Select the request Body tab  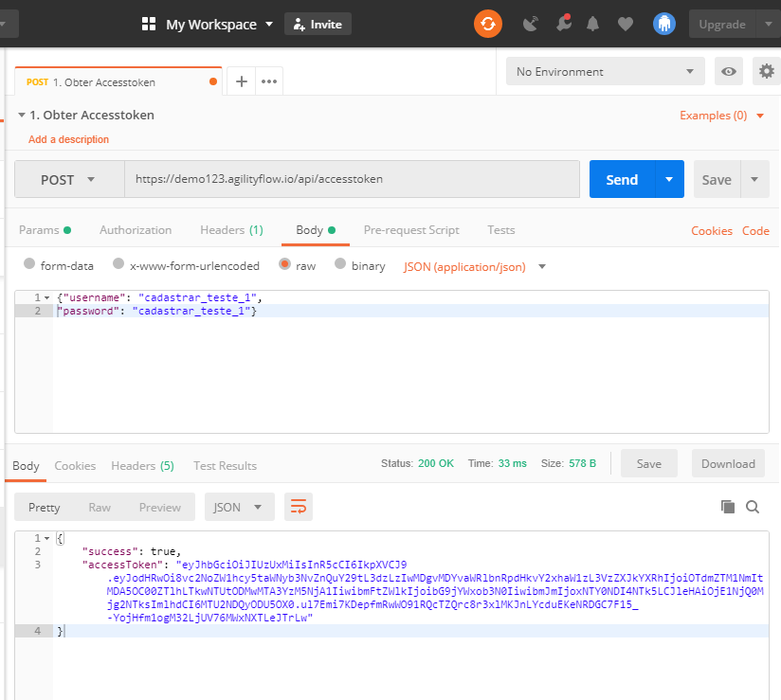click(x=316, y=230)
